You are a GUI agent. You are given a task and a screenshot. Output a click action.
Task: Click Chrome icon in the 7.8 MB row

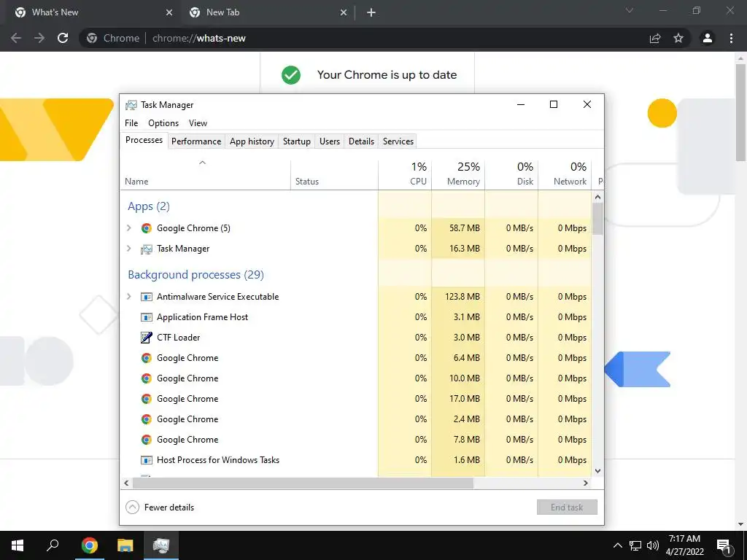click(146, 440)
